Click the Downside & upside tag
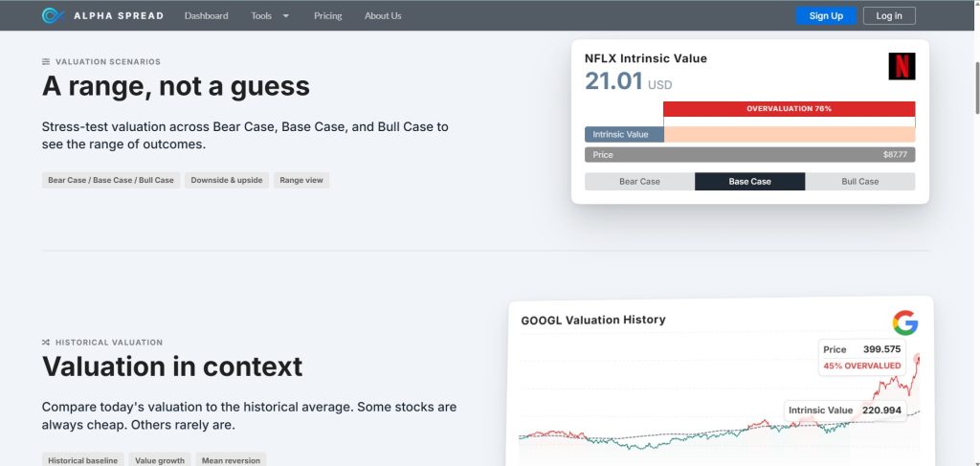Image resolution: width=980 pixels, height=466 pixels. tap(227, 180)
